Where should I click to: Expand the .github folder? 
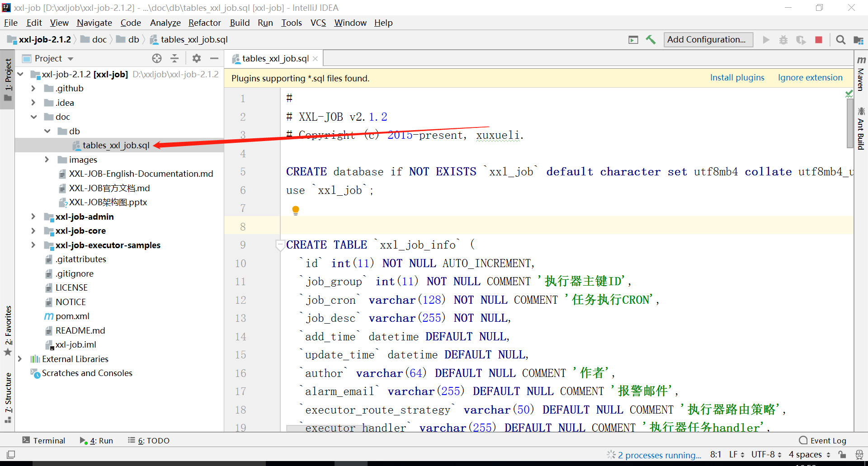click(x=33, y=89)
